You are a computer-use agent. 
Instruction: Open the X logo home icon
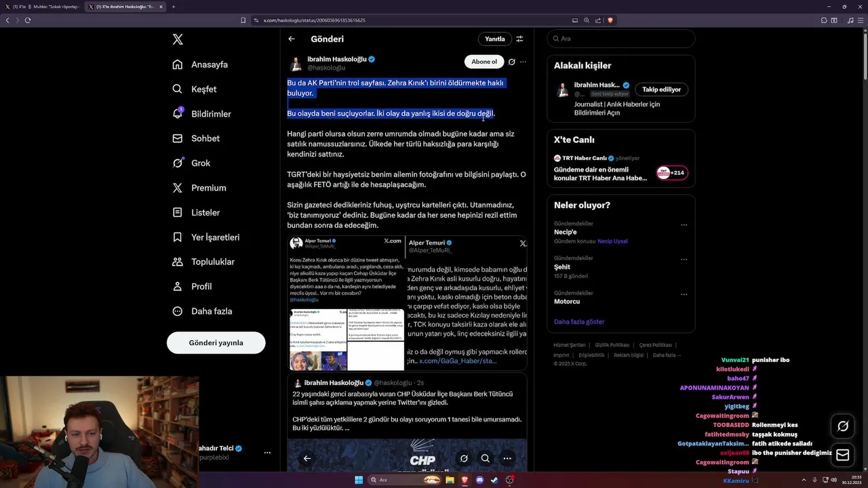pyautogui.click(x=178, y=39)
